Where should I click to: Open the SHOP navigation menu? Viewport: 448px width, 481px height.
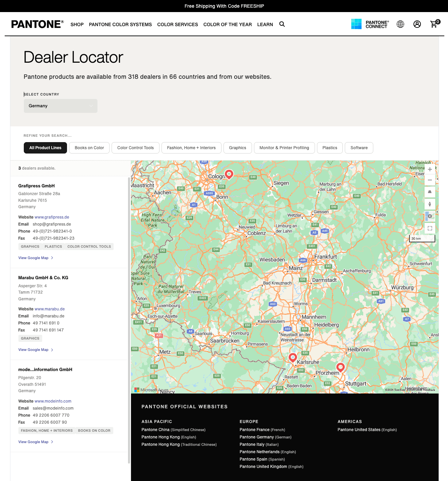tap(77, 24)
